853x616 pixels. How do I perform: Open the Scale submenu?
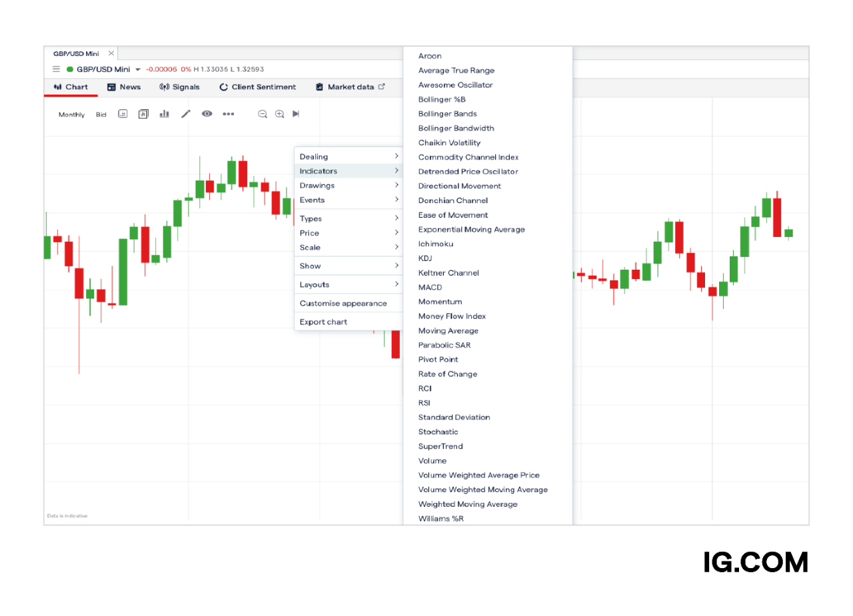[x=349, y=247]
